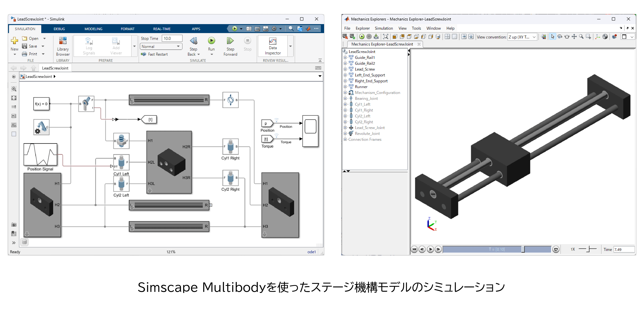Screen dimensions: 644x322
Task: Open the Position Signal block
Action: pos(40,155)
